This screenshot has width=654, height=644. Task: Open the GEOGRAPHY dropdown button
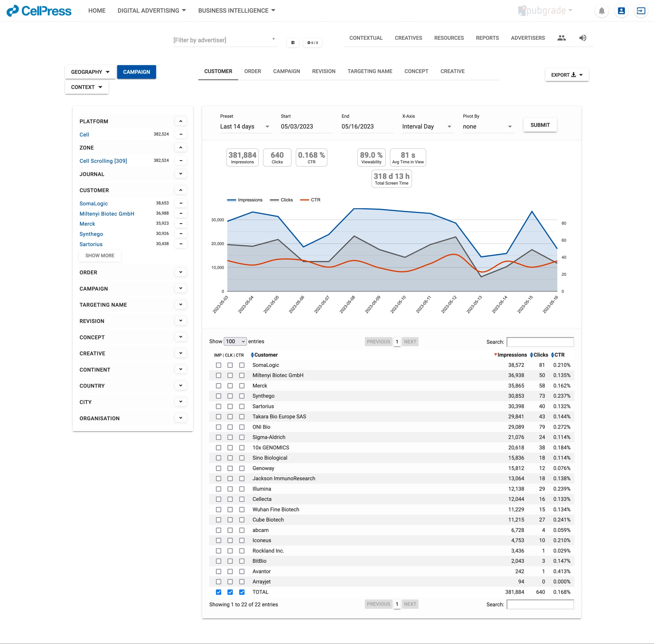(90, 72)
